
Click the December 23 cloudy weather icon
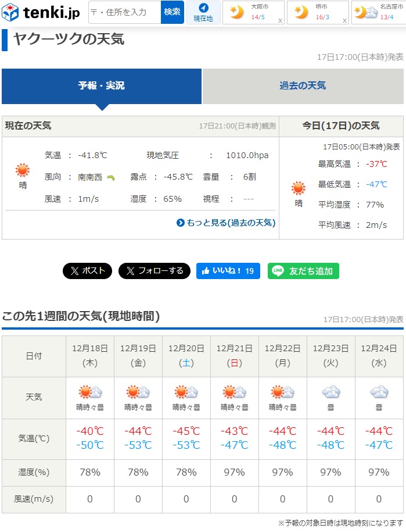click(x=330, y=392)
